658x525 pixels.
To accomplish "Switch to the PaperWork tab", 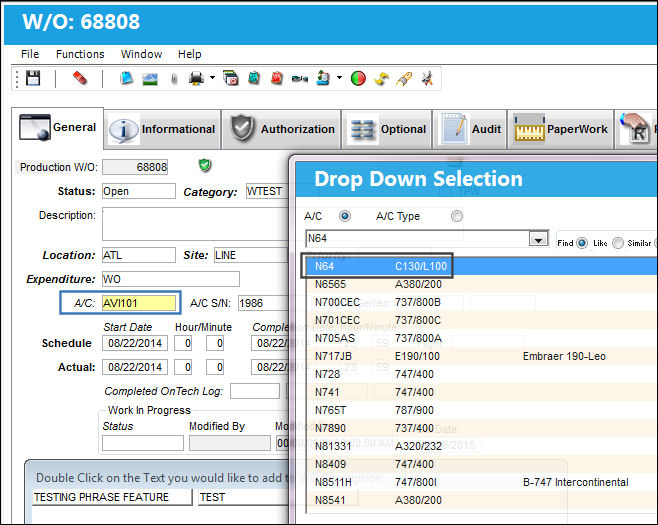I will (x=561, y=129).
